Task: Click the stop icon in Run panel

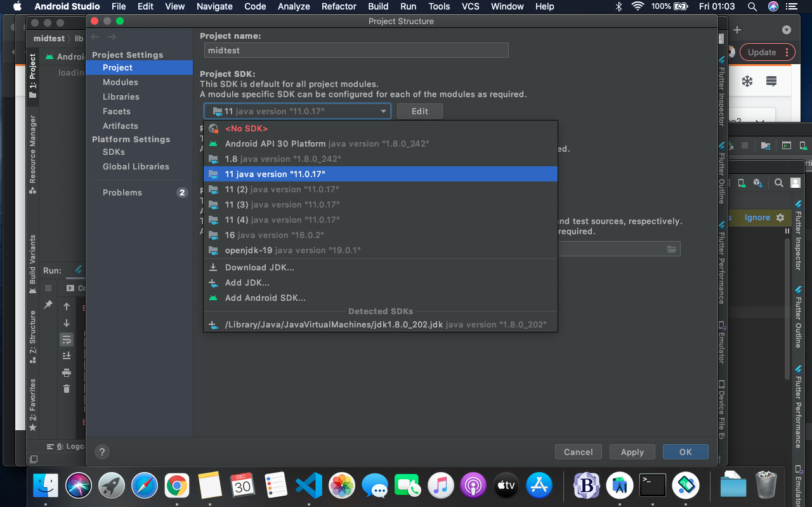Action: pos(48,288)
